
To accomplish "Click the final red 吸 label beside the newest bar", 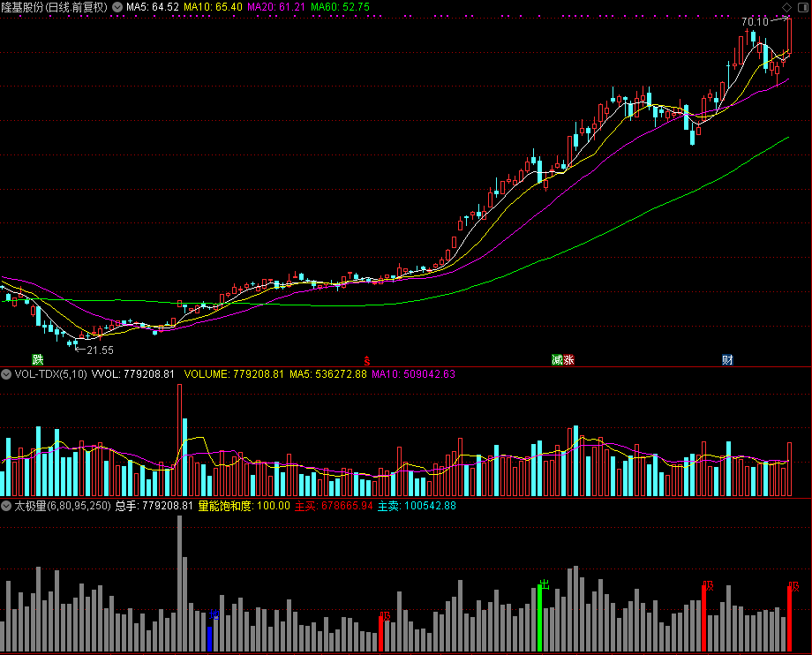I will [793, 587].
